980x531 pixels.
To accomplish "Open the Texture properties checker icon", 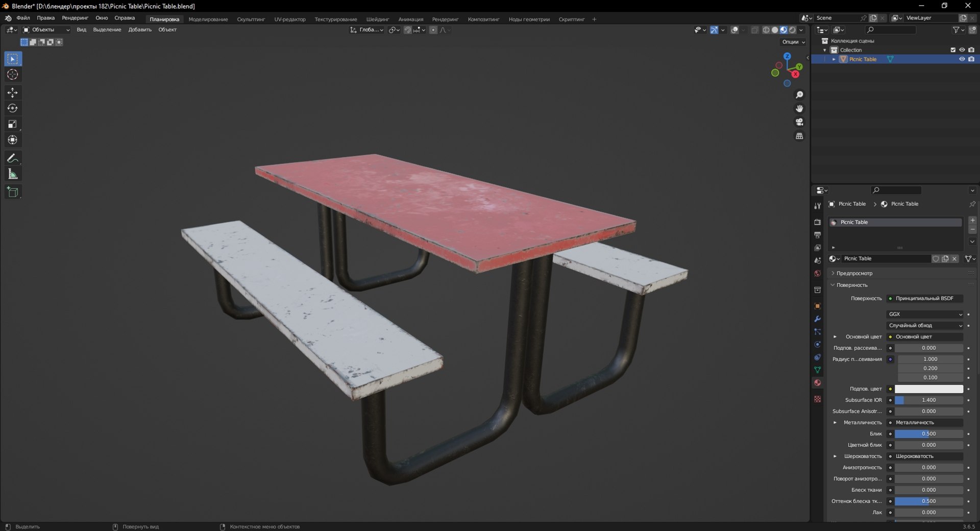I will tap(817, 399).
